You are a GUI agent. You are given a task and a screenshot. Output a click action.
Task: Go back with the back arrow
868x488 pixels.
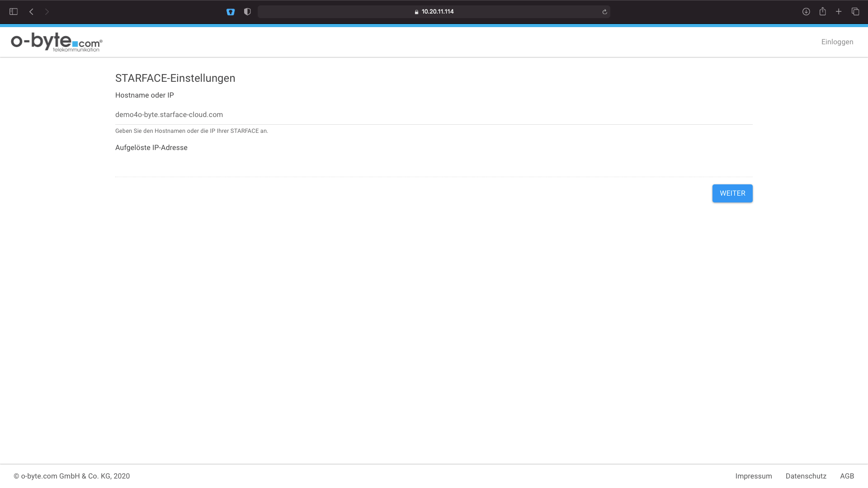coord(31,12)
